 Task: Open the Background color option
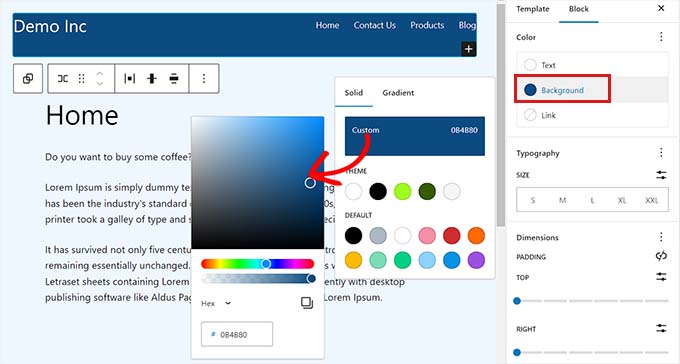point(592,90)
